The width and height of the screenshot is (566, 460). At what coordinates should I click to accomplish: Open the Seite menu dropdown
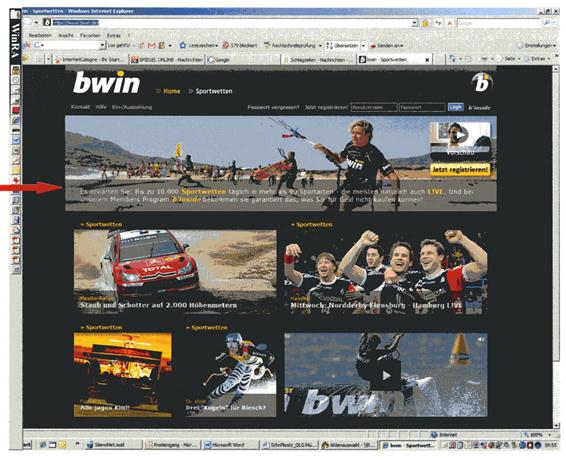pyautogui.click(x=518, y=58)
